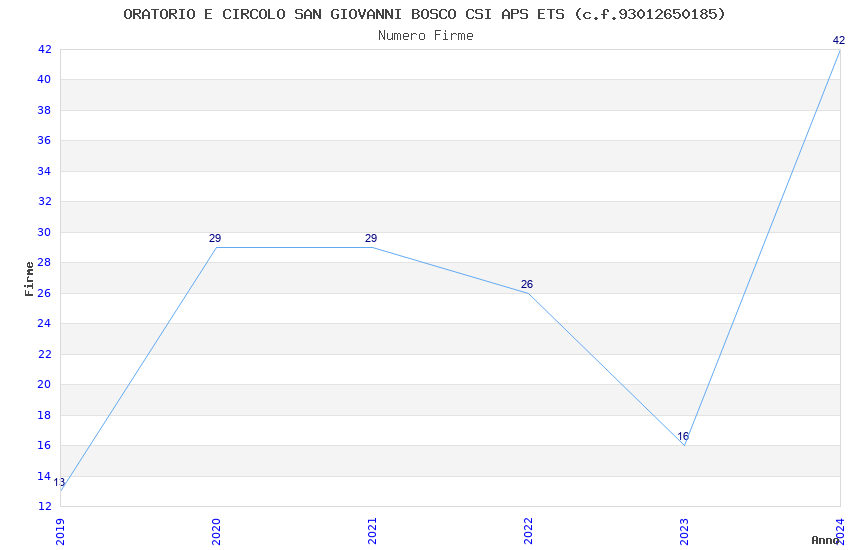
Task: Click the y-axis tick value 36
Action: click(x=44, y=140)
